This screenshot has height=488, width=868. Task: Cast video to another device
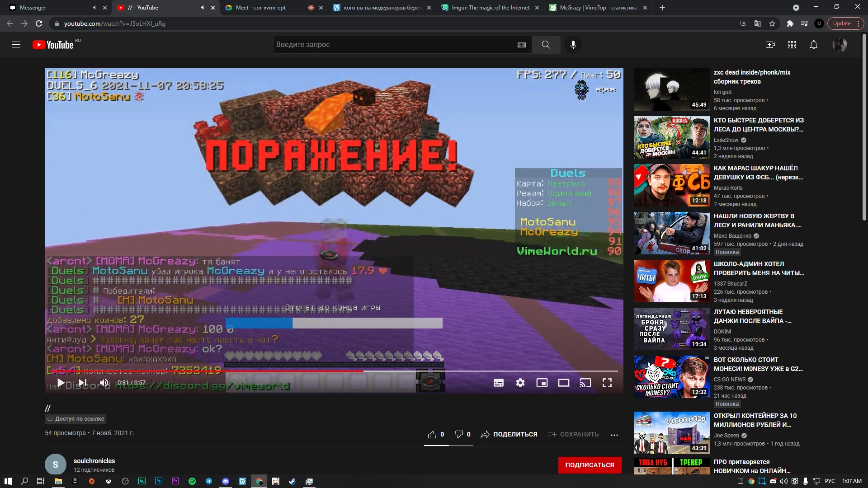tap(585, 383)
